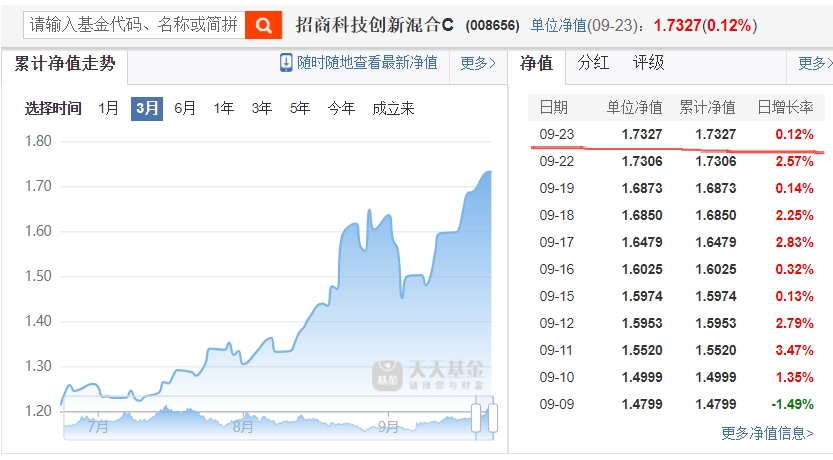833x460 pixels.
Task: Click the orange search magnifier button
Action: (264, 24)
